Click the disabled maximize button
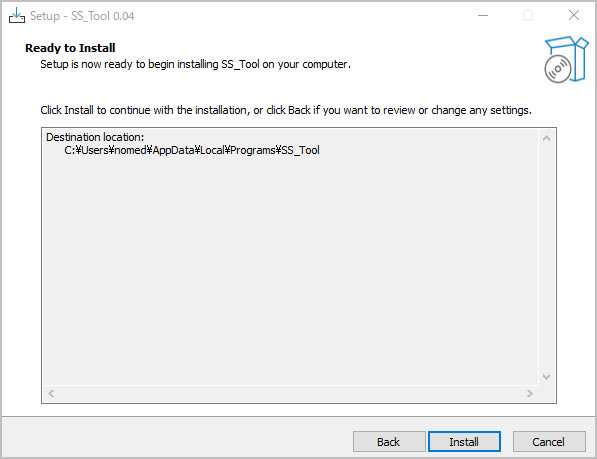Viewport: 597px width, 459px height. tap(528, 16)
